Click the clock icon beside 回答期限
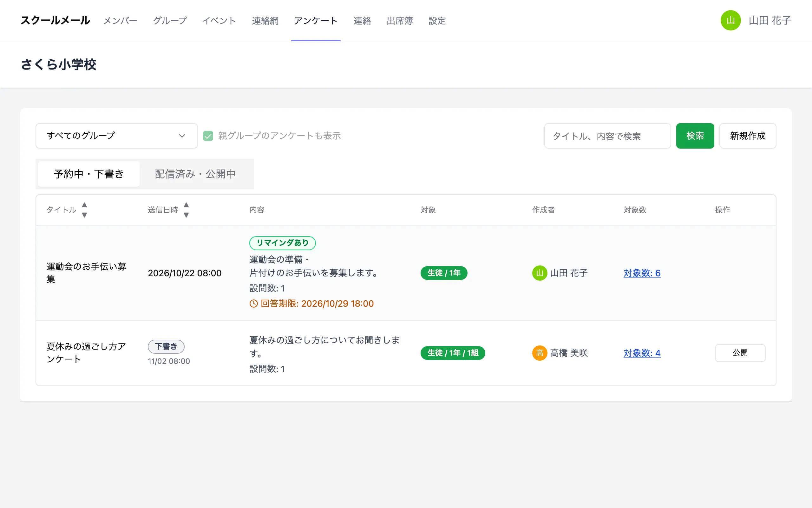 254,304
